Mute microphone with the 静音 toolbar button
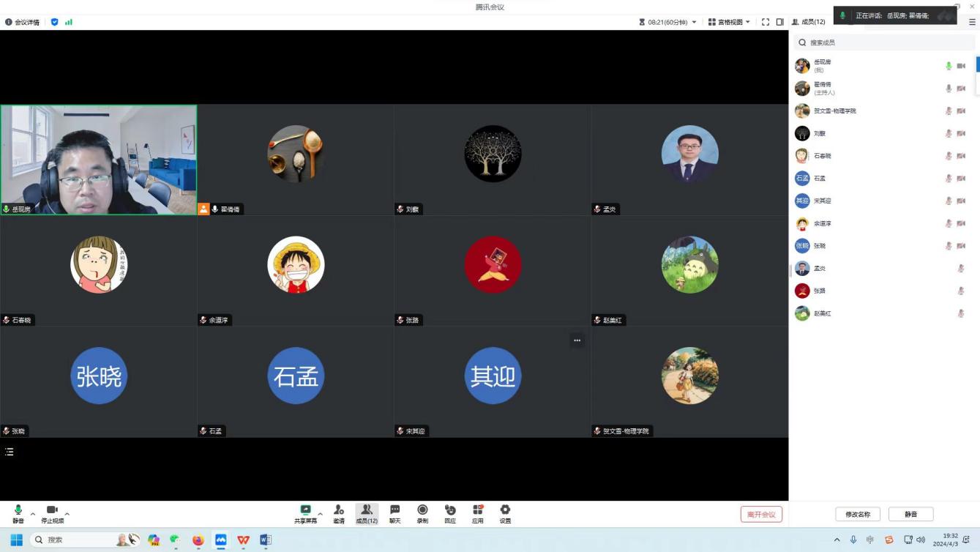 coord(18,512)
